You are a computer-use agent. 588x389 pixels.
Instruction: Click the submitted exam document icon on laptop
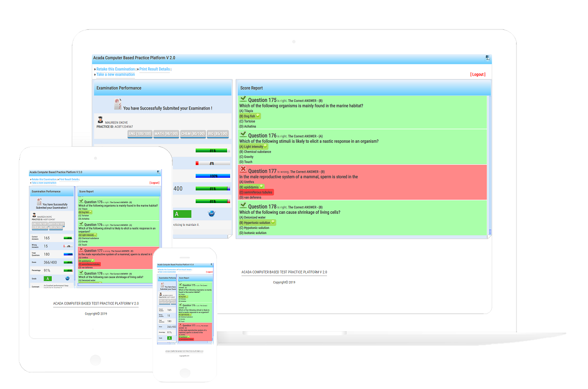click(118, 104)
